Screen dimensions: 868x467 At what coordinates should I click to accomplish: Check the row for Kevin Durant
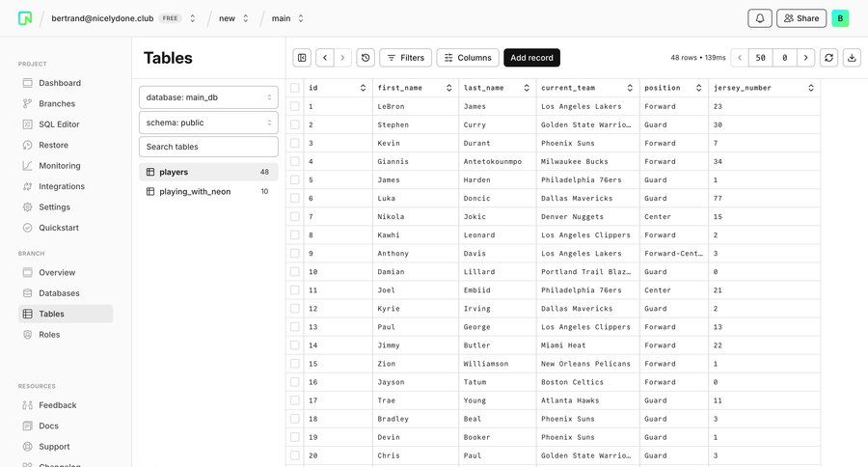click(x=295, y=143)
